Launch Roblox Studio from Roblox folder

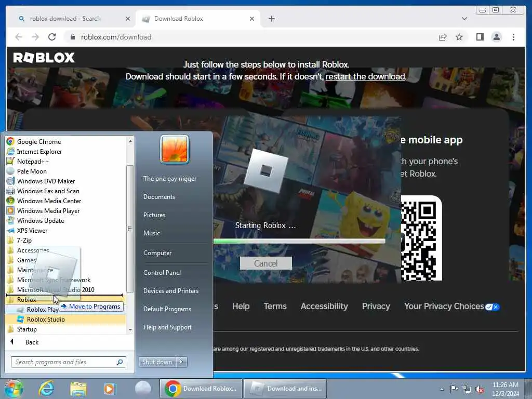(46, 319)
